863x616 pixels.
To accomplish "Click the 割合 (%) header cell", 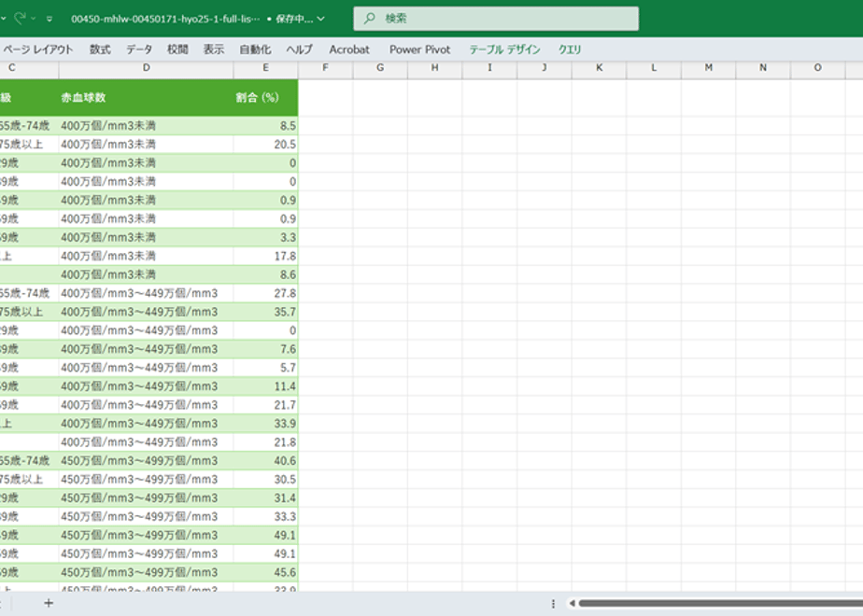I will (x=265, y=97).
